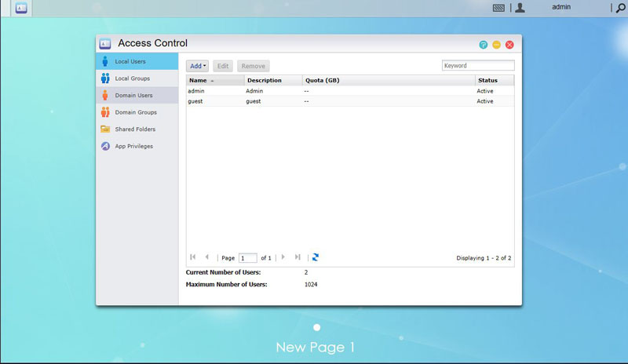The width and height of the screenshot is (628, 364).
Task: Select the Local Groups icon
Action: point(105,78)
